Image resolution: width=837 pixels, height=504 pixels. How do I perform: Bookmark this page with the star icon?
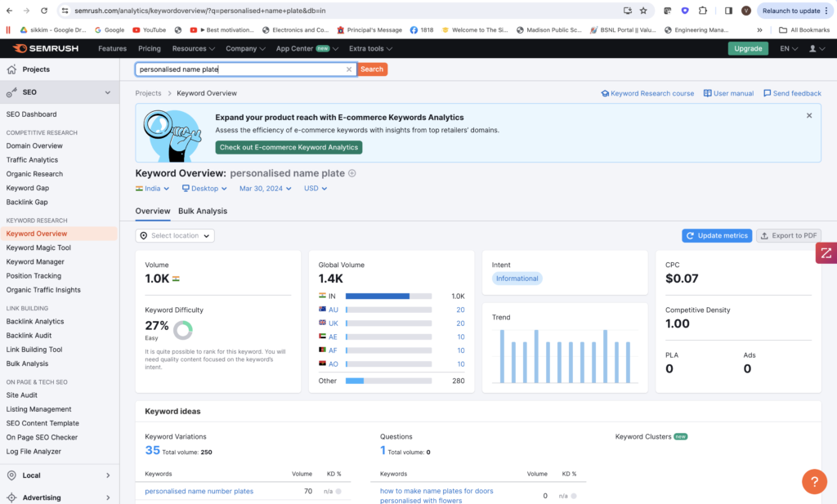tap(643, 11)
